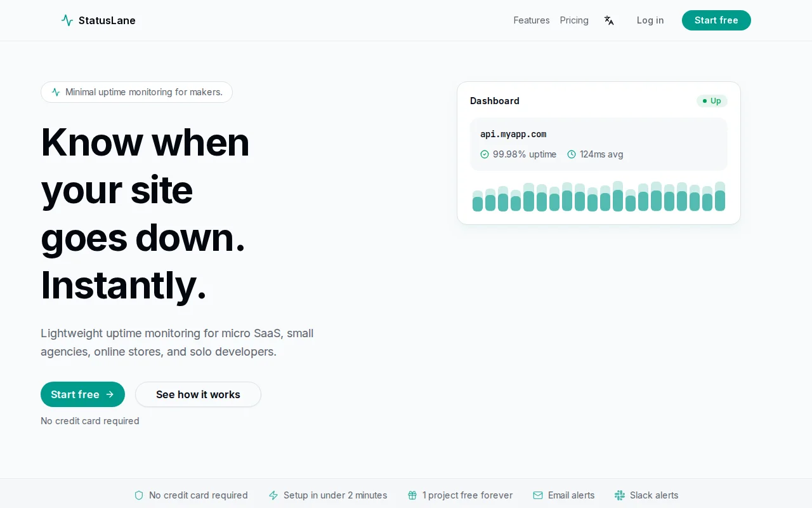This screenshot has height=508, width=812.
Task: Click the Log in link
Action: (x=650, y=20)
